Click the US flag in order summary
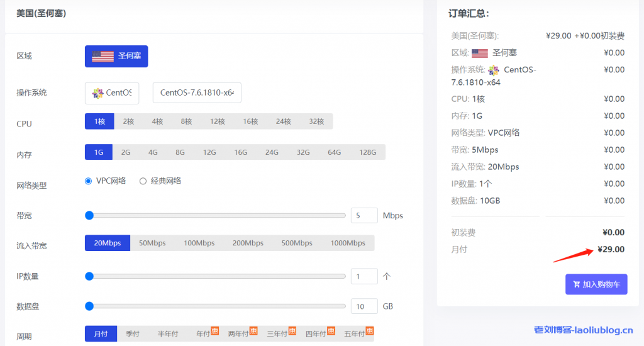This screenshot has height=346, width=644. 480,53
